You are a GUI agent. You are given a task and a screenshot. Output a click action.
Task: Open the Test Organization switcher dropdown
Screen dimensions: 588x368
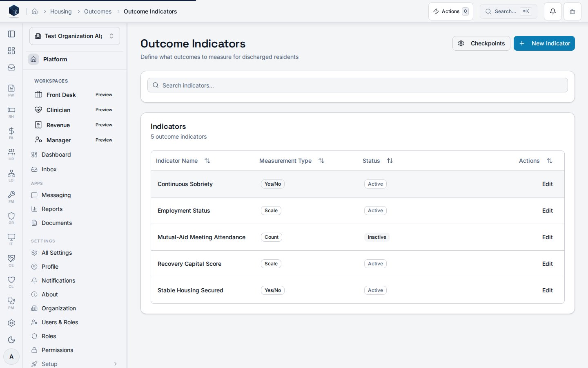[75, 36]
